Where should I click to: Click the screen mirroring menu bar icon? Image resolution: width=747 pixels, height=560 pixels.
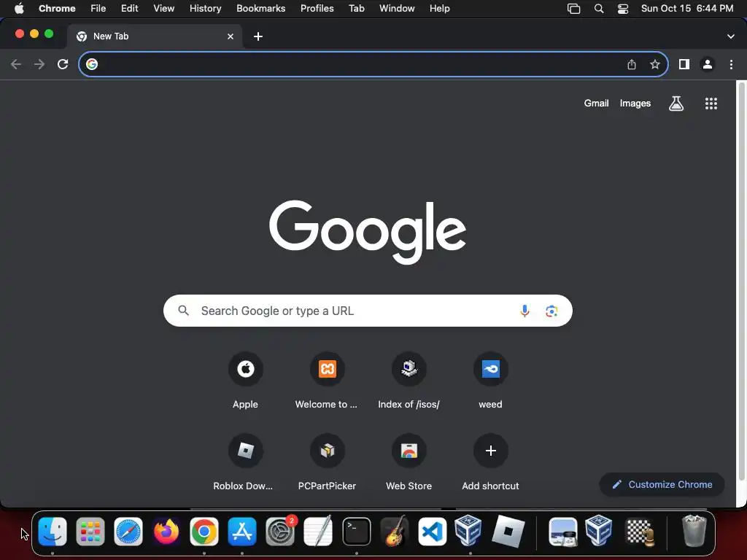pyautogui.click(x=573, y=9)
